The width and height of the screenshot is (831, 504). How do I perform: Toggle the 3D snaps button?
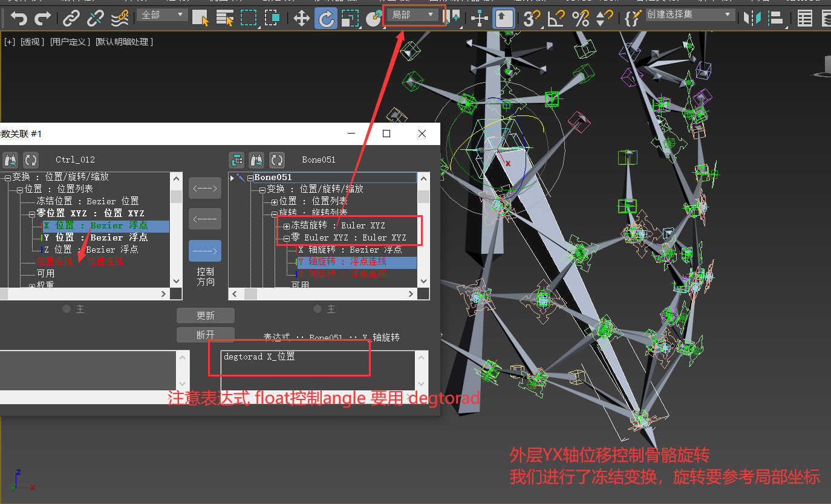pos(532,18)
